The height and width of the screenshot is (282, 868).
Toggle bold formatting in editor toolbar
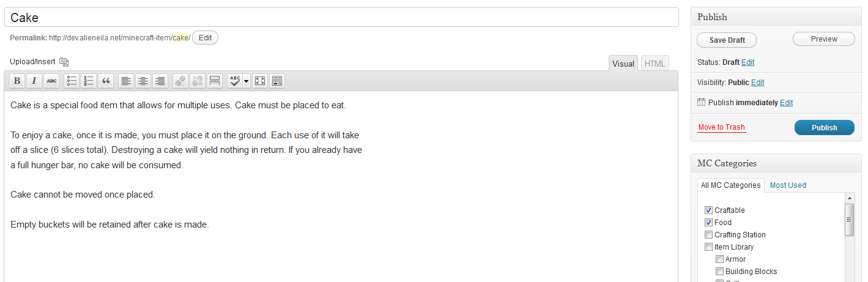point(17,81)
